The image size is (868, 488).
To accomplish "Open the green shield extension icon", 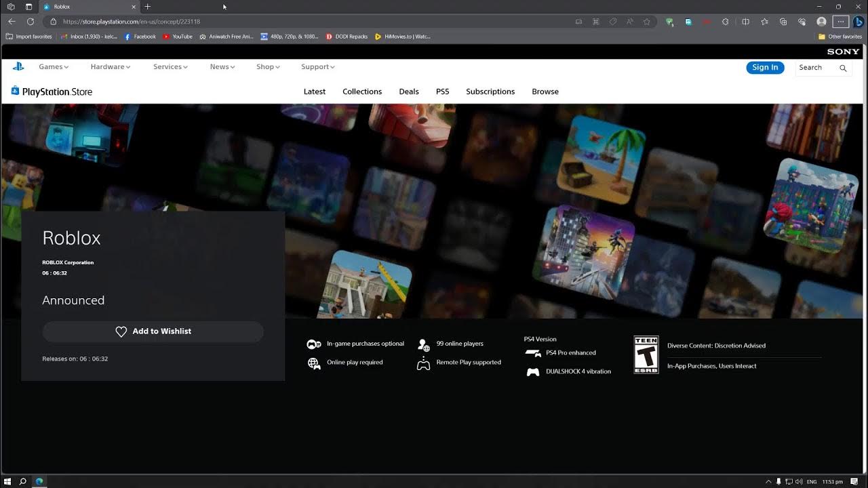I will (669, 22).
